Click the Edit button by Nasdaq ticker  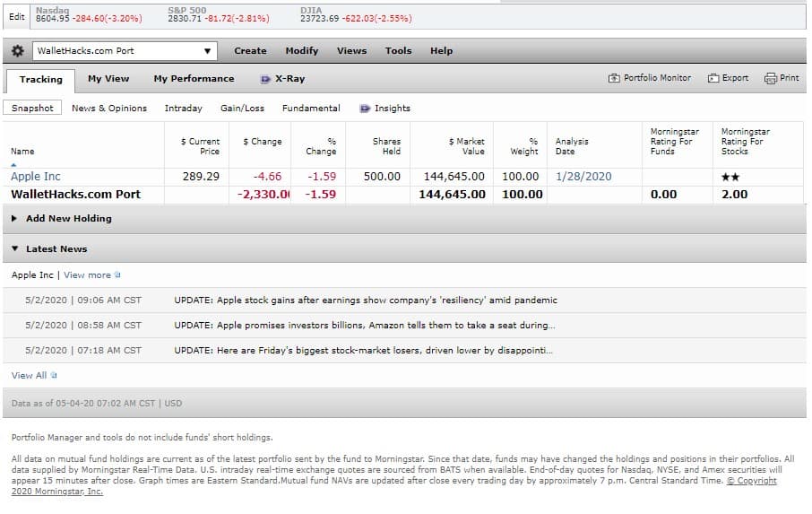[x=16, y=16]
